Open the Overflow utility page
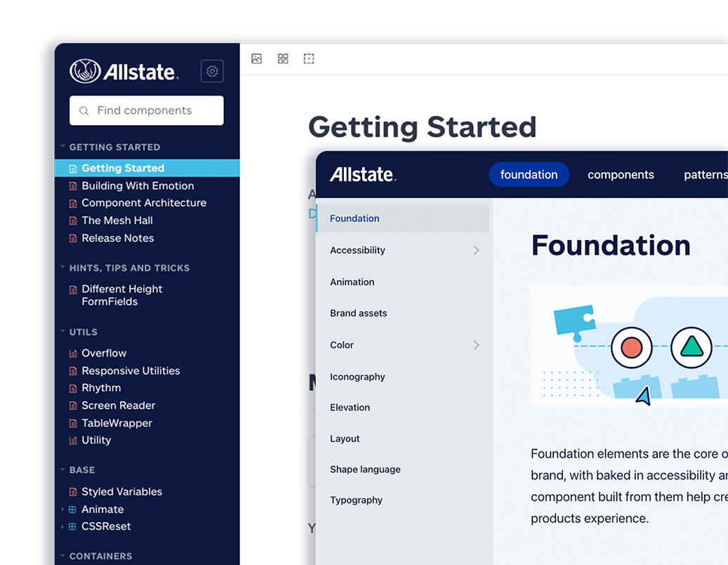Image resolution: width=728 pixels, height=565 pixels. coord(104,353)
